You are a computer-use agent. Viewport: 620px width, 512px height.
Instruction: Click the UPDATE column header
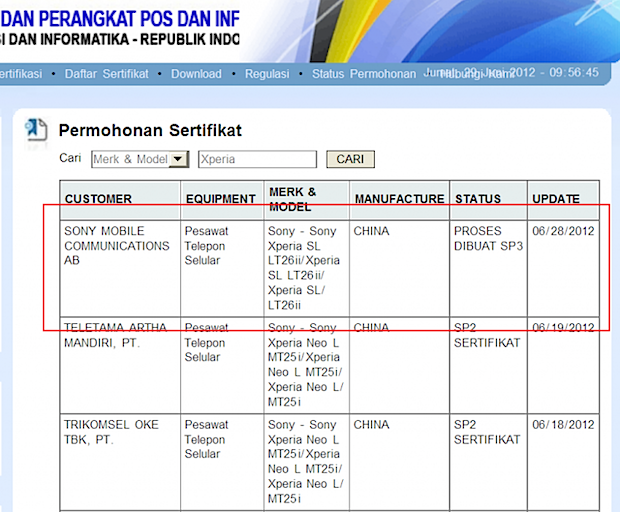(x=555, y=199)
